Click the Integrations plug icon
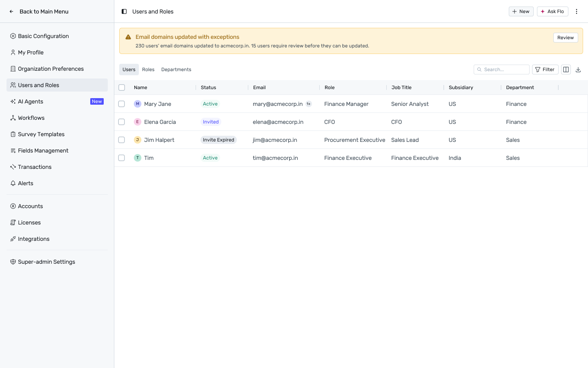Image resolution: width=588 pixels, height=368 pixels. pos(13,239)
